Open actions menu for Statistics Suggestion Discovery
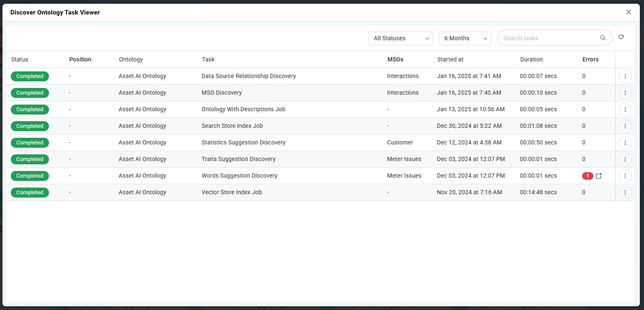Screen dimensions: 644x310 [625, 143]
